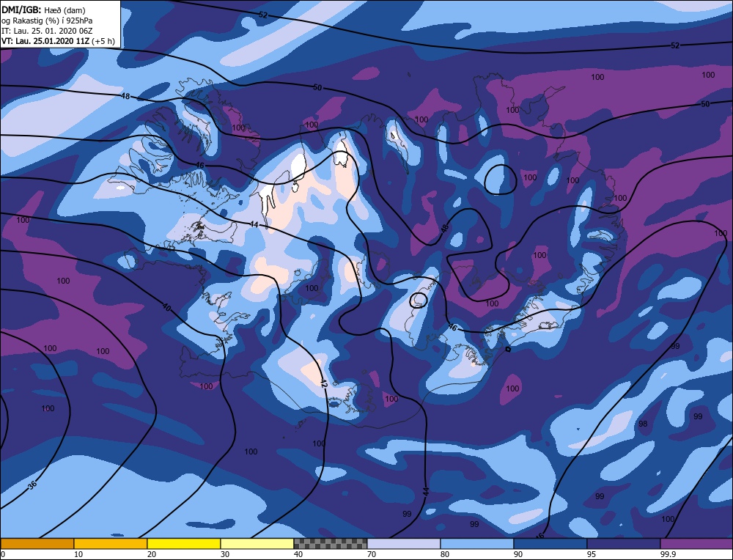Pick the bright yellow 20–30 legend swatch
Viewport: 733px width, 560px height.
pos(184,544)
